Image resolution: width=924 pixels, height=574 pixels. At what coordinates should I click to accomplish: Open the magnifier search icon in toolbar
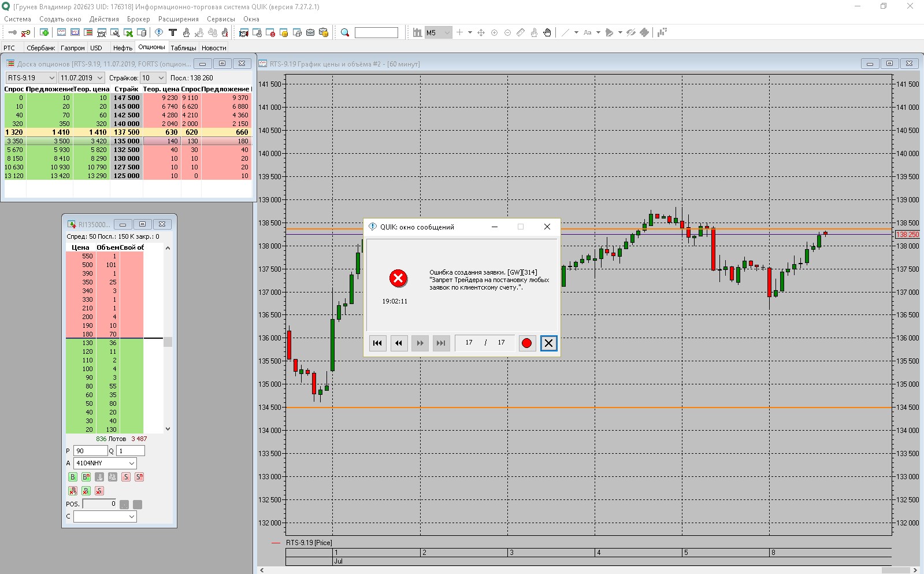345,32
